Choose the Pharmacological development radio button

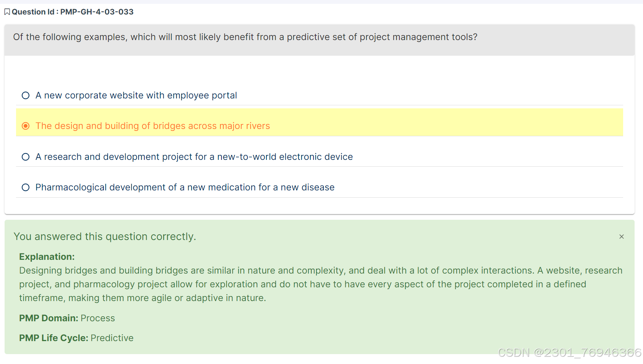click(x=26, y=187)
